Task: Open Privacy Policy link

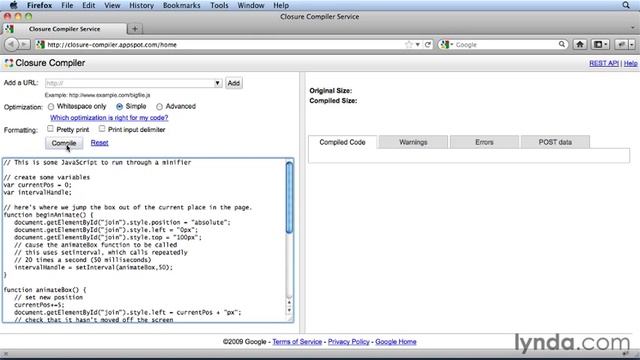Action: 349,342
